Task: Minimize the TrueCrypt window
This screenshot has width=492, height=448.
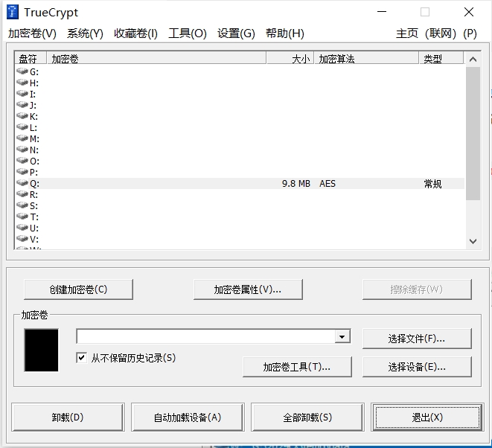Action: [x=382, y=12]
